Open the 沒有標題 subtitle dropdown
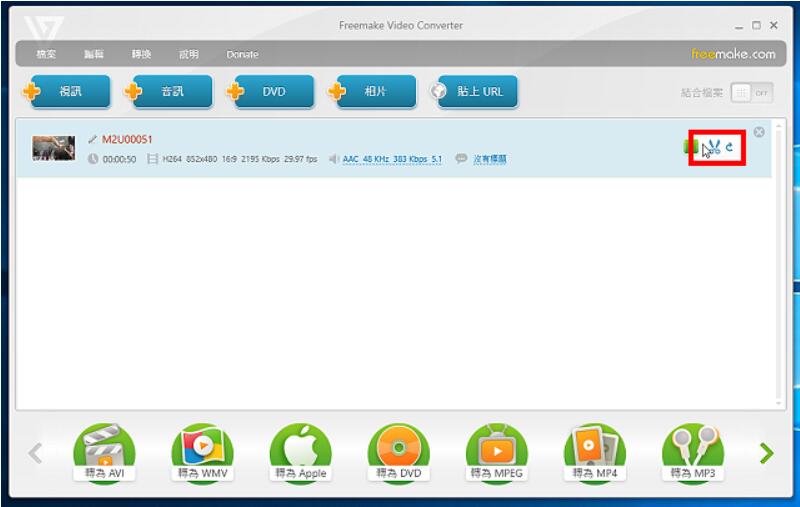Image resolution: width=800 pixels, height=507 pixels. coord(490,159)
